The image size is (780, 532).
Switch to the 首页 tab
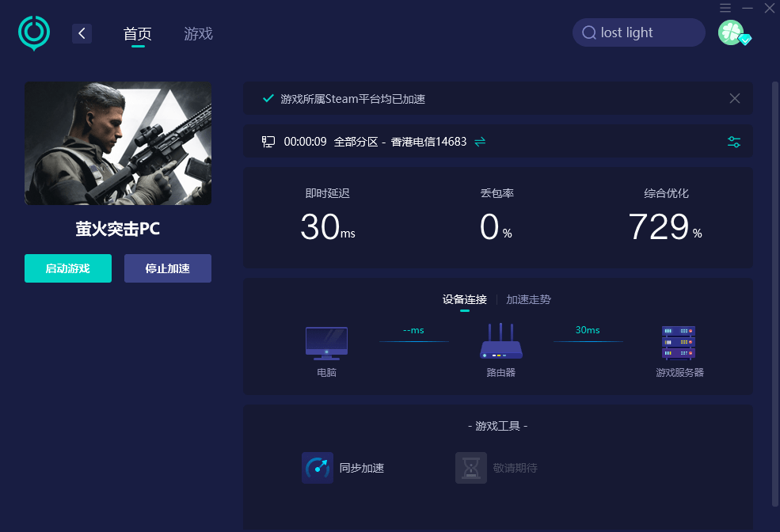(137, 34)
